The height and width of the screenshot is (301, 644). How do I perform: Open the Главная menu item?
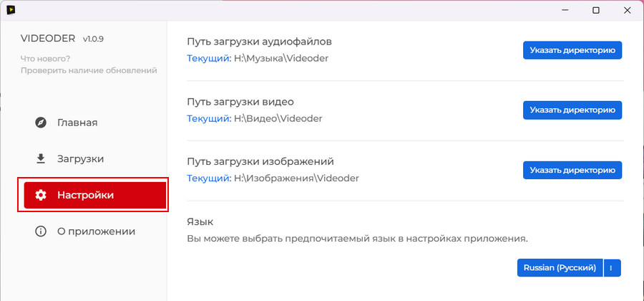coord(95,123)
